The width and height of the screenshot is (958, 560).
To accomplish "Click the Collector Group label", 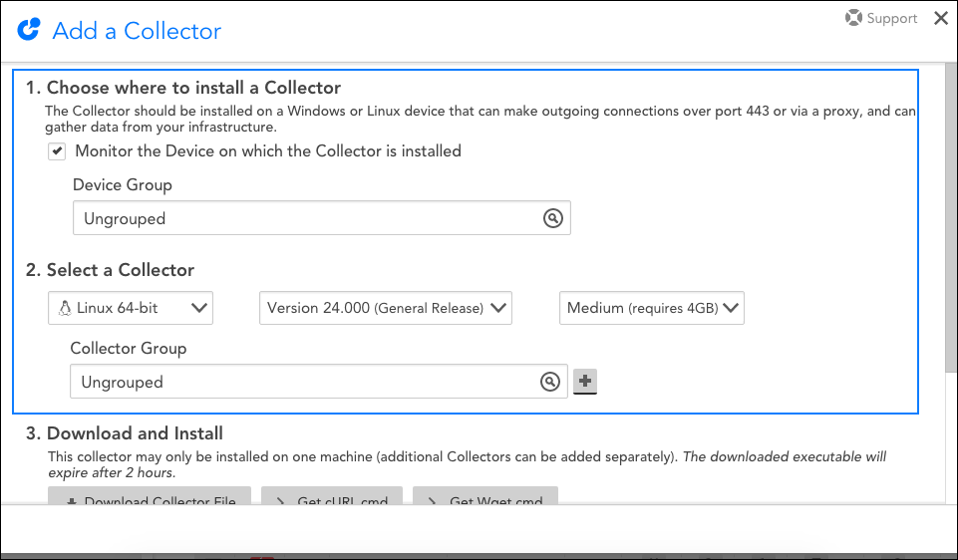I will 129,348.
